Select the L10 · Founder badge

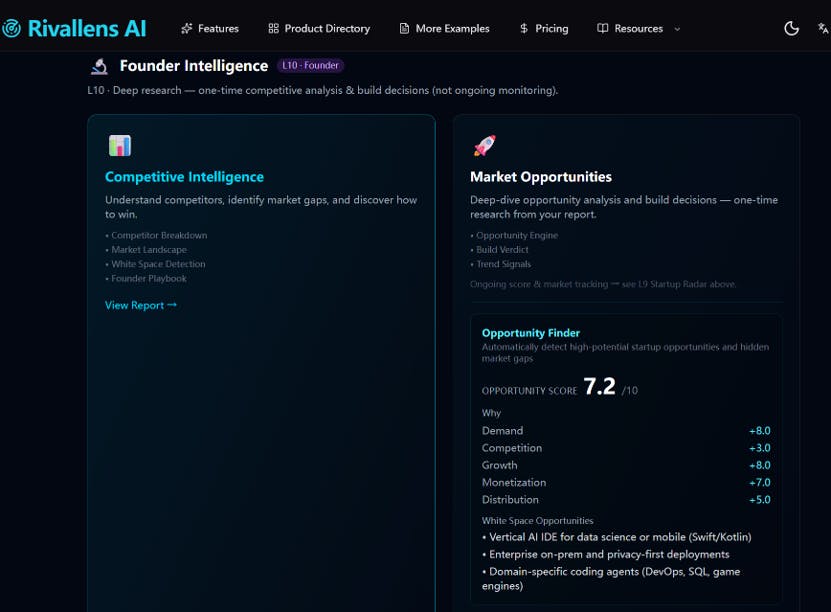311,66
